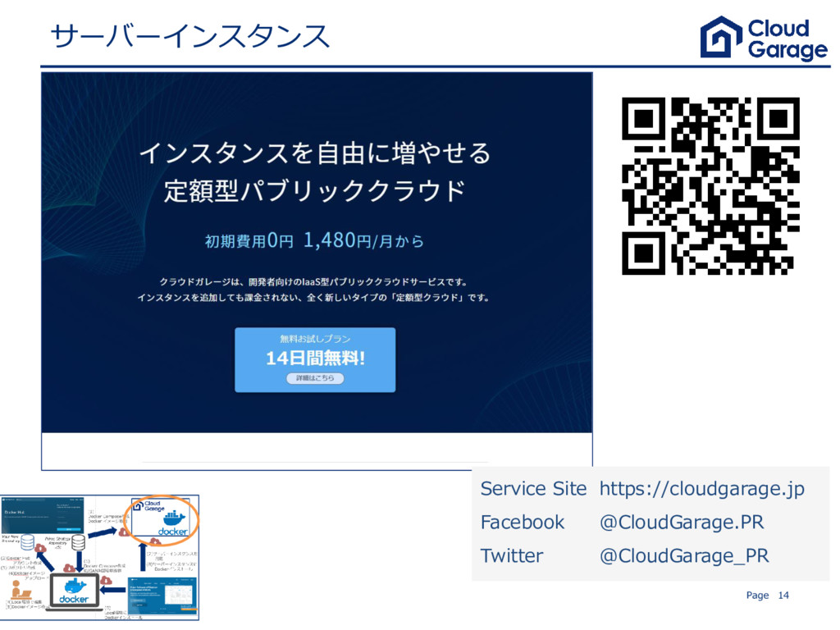Click the person icon in diagram thumbnail
Image resolution: width=840 pixels, height=630 pixels.
point(21,589)
